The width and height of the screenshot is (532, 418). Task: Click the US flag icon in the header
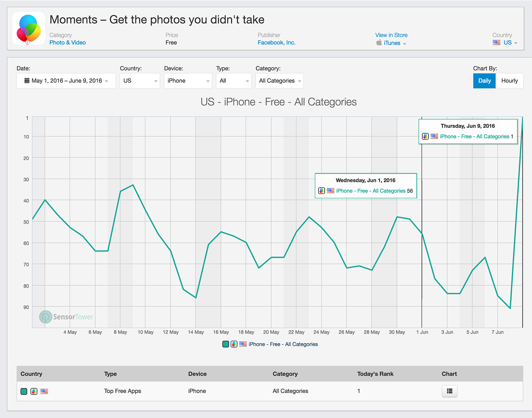tap(496, 43)
